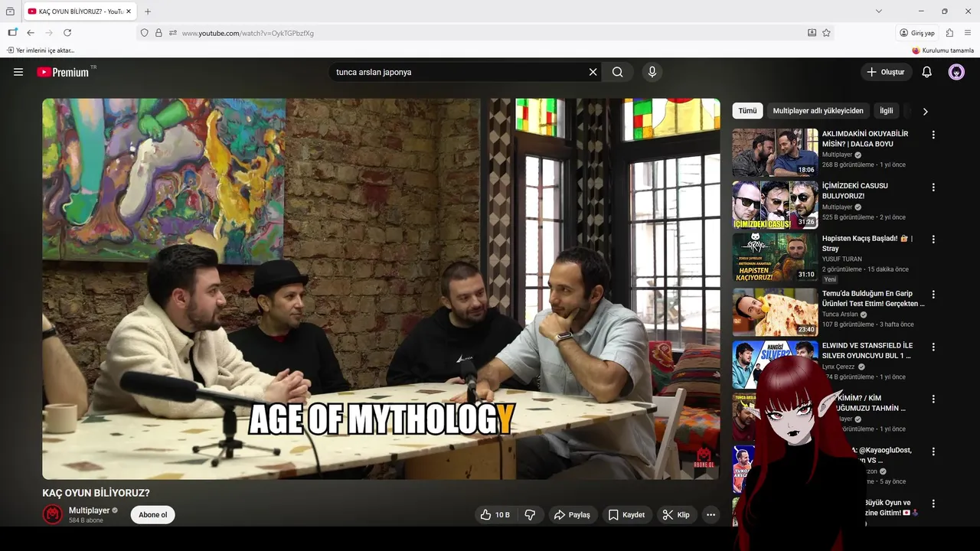Open AKLIMDAKİNİ OKUYABİLİR MİSİN video thumbnail
The height and width of the screenshot is (551, 980).
click(775, 152)
